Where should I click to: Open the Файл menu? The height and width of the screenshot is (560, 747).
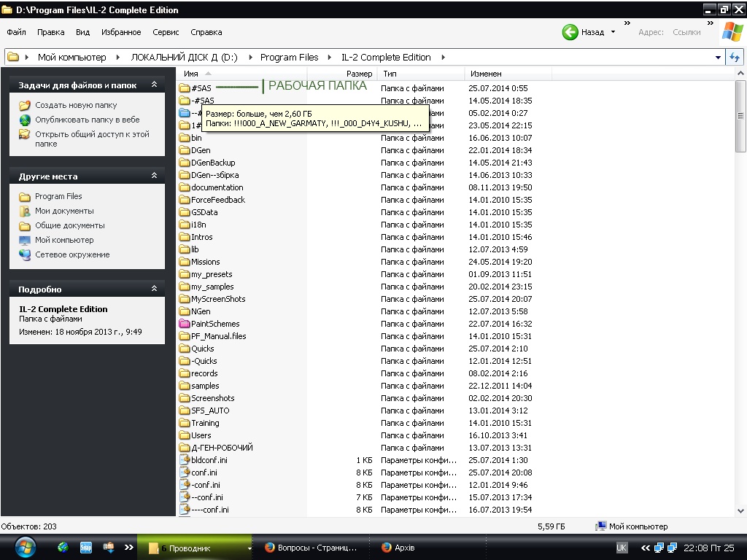[16, 32]
